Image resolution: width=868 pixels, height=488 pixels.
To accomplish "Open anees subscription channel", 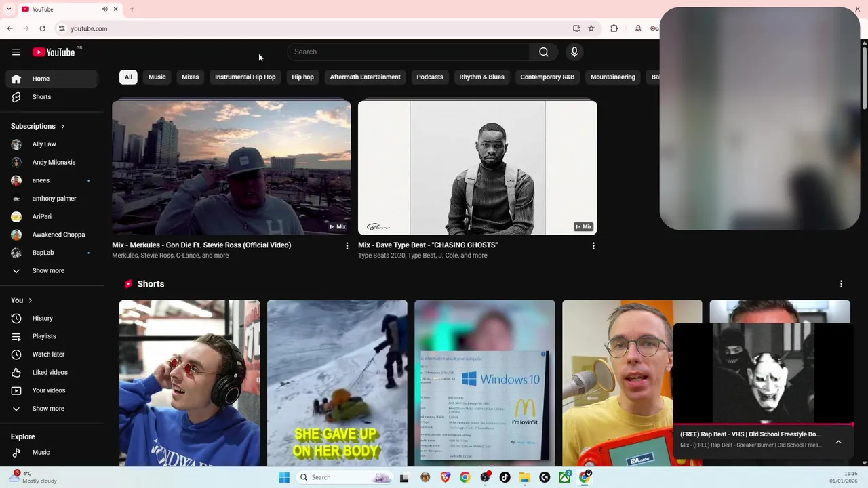I will pyautogui.click(x=52, y=180).
